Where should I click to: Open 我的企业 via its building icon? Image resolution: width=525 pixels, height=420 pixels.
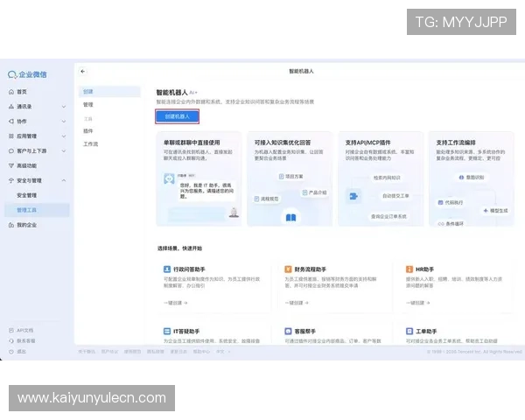pyautogui.click(x=11, y=225)
